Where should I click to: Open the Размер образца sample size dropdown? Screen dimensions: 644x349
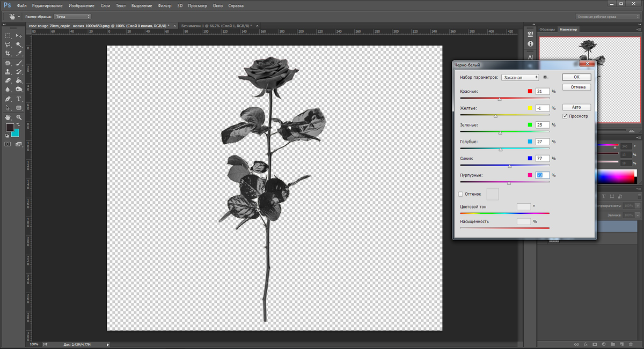tap(72, 17)
